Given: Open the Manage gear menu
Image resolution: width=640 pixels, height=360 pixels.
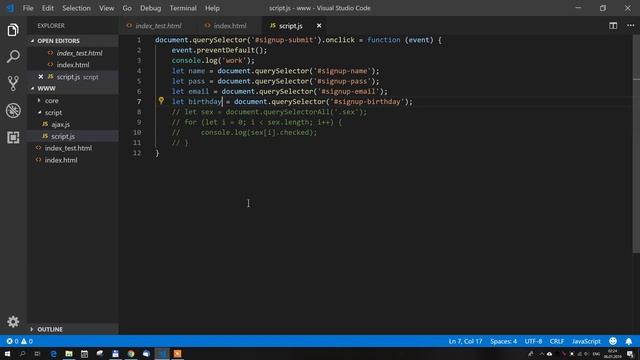Looking at the screenshot, I should 13,322.
